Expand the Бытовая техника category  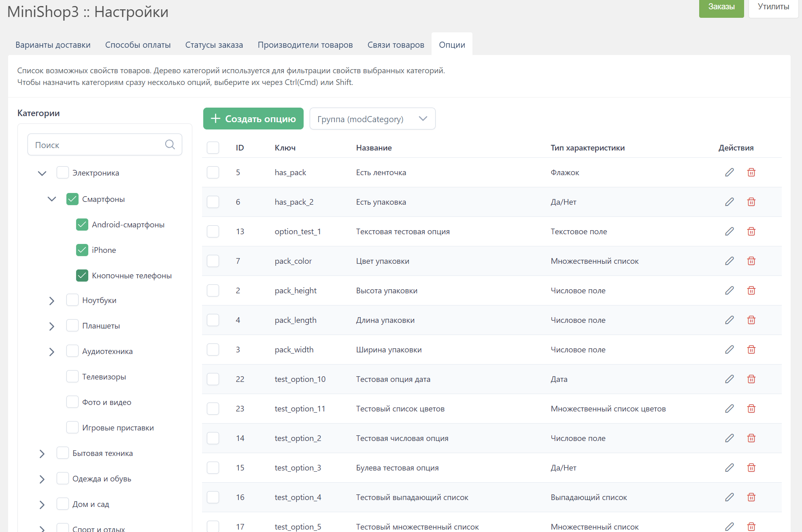(x=42, y=454)
